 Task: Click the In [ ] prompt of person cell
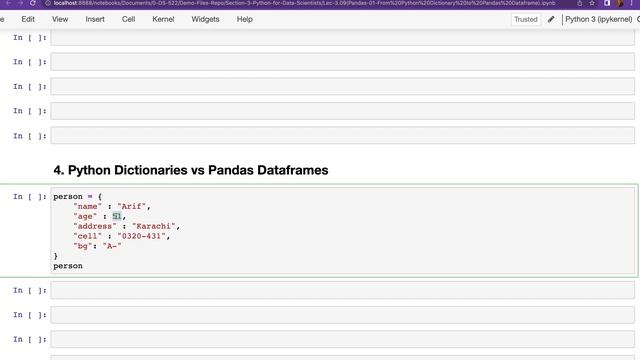tap(29, 197)
